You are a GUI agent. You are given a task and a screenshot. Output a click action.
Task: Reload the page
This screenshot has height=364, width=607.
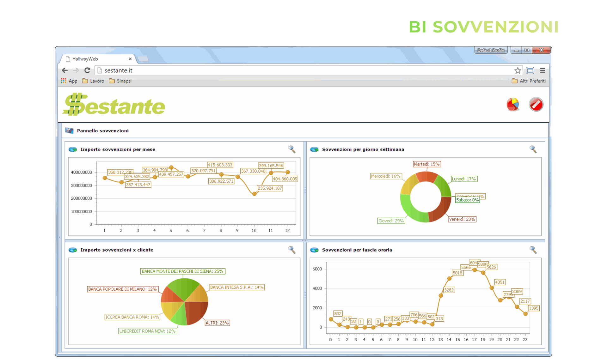(87, 70)
